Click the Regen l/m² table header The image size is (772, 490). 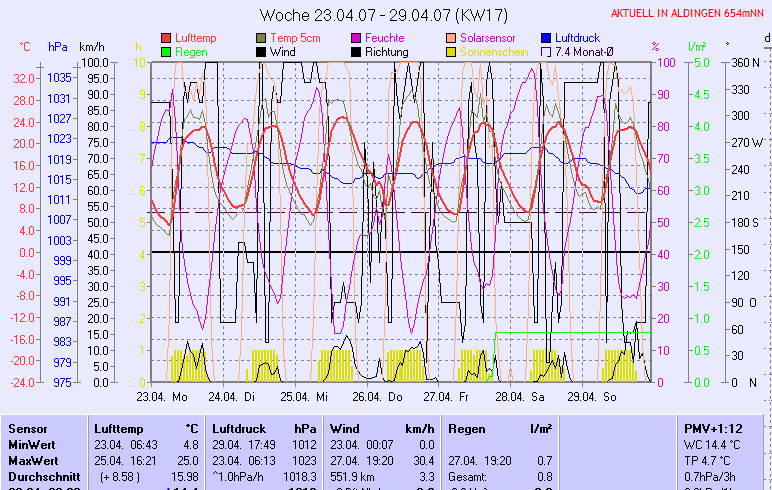pyautogui.click(x=498, y=428)
